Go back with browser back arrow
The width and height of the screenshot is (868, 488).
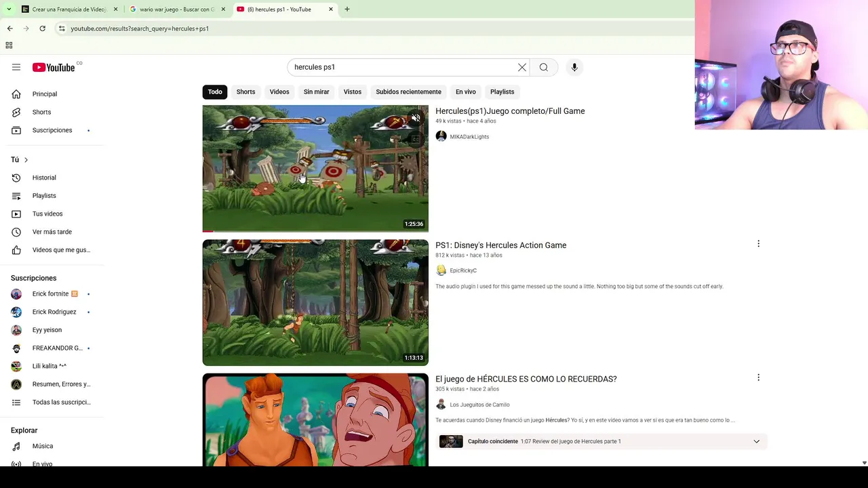pos(9,28)
